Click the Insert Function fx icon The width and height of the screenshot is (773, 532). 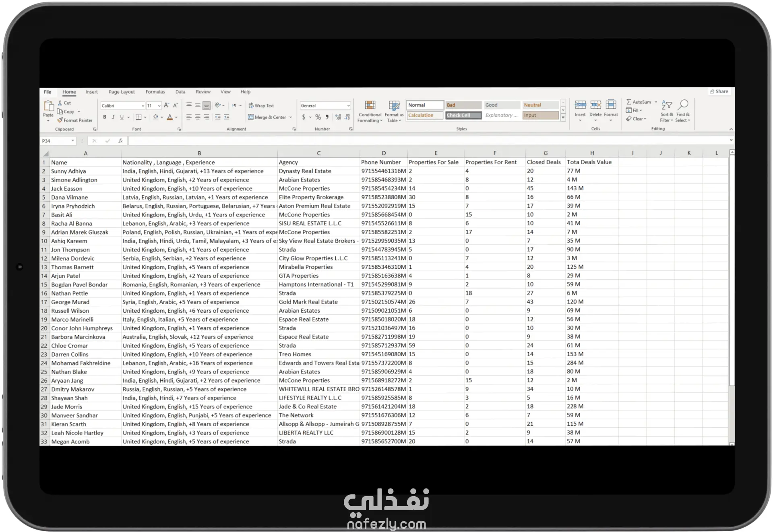coord(120,141)
